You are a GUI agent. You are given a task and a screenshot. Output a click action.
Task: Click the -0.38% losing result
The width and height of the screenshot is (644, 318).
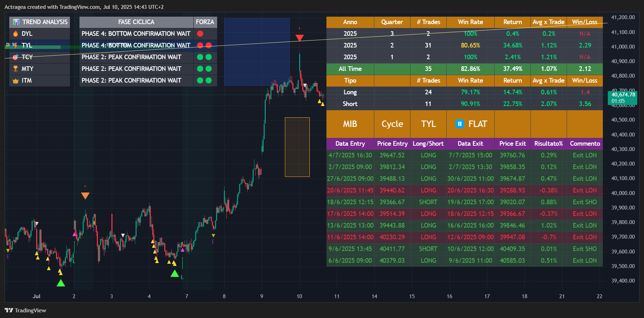[x=549, y=190]
